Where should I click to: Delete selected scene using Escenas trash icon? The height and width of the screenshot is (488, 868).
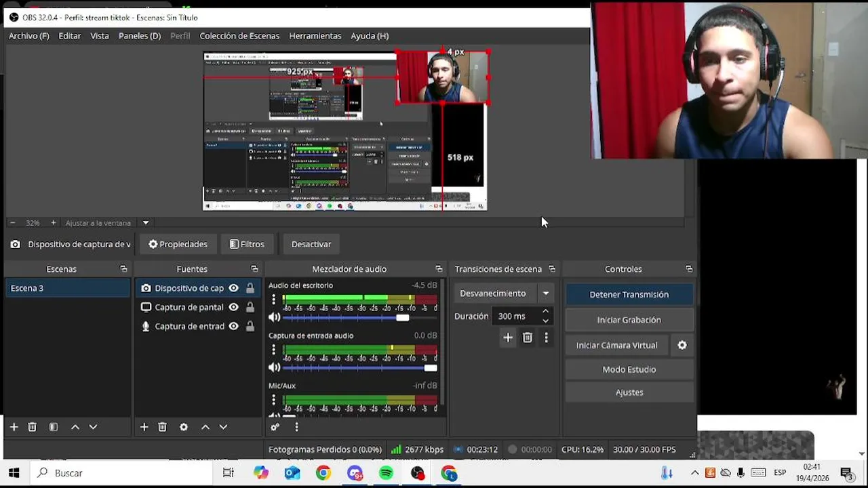coord(32,427)
